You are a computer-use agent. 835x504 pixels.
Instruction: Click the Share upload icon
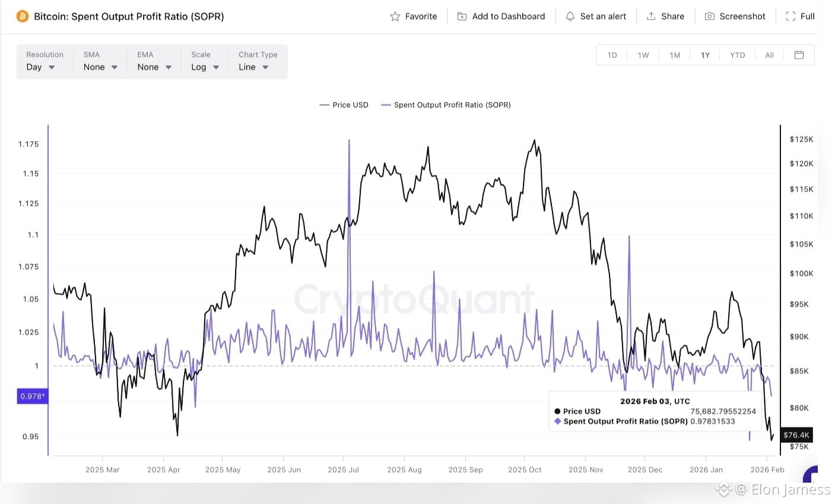pos(651,17)
